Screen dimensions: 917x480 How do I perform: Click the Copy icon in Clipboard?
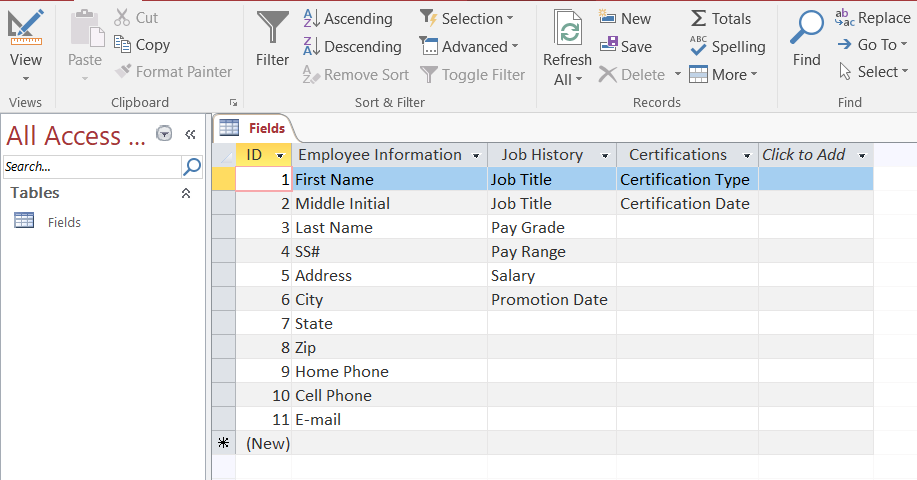pyautogui.click(x=124, y=44)
